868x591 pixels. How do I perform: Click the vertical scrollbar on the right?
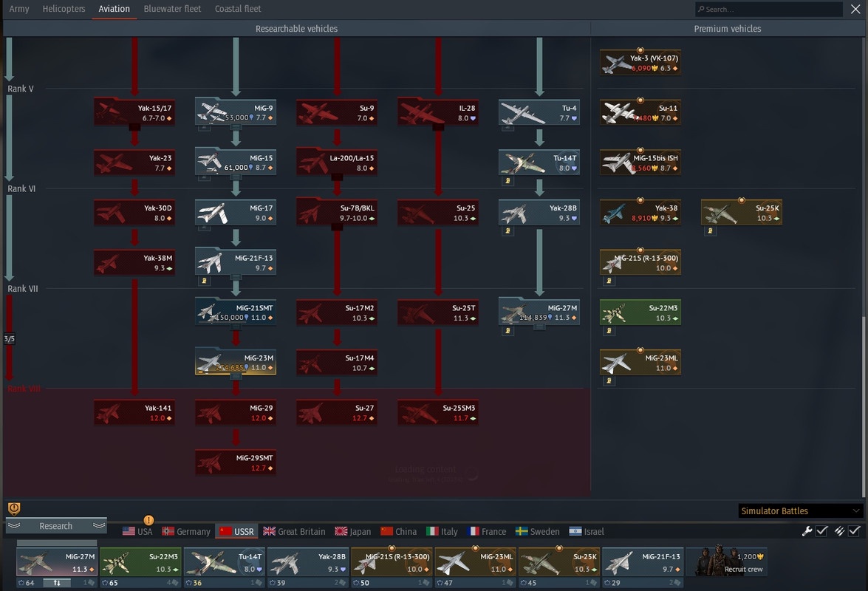864,407
